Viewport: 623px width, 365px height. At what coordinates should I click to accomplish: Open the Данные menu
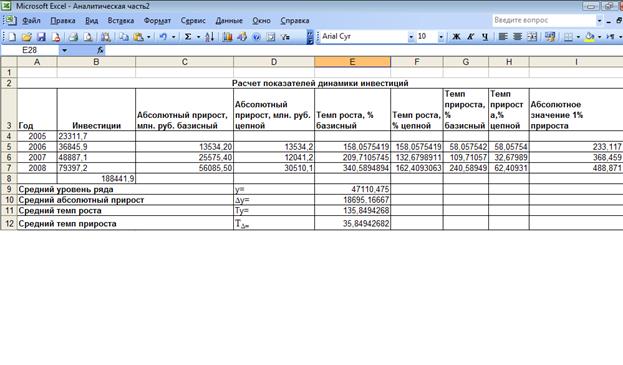[229, 21]
